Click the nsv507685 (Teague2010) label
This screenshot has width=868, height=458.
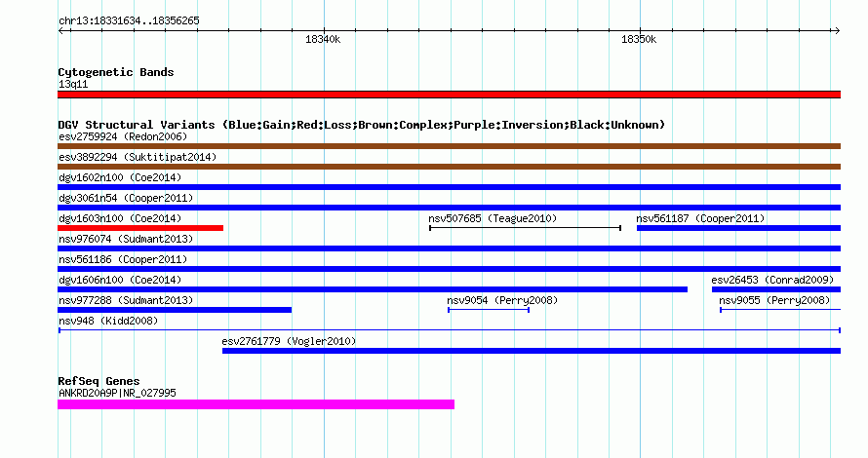(493, 218)
